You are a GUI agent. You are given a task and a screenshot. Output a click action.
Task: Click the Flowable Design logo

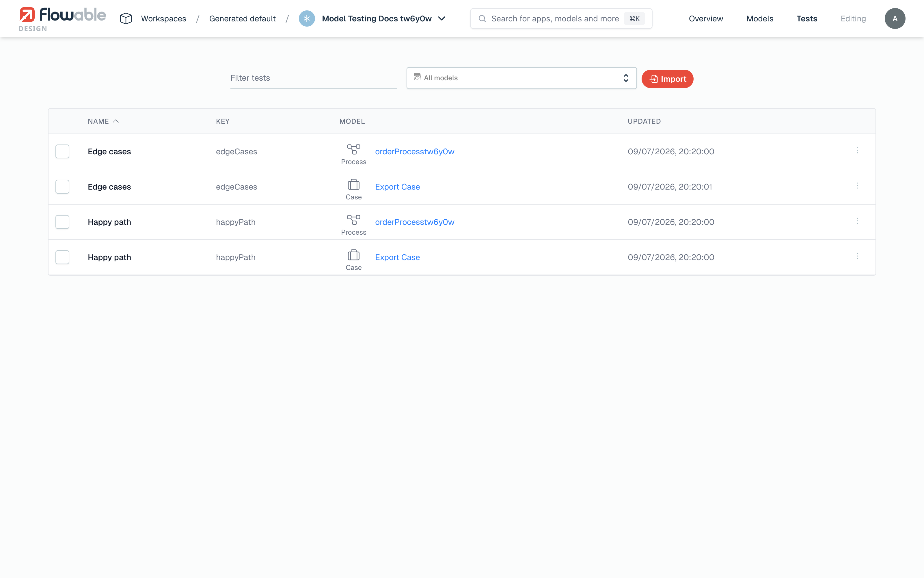63,19
